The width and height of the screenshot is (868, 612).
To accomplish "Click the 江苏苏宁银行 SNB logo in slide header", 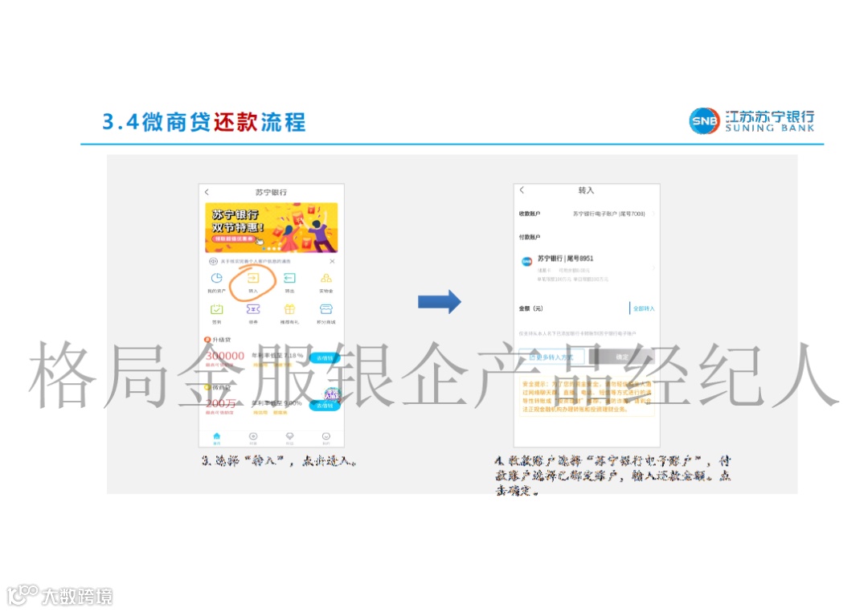I will (x=751, y=121).
